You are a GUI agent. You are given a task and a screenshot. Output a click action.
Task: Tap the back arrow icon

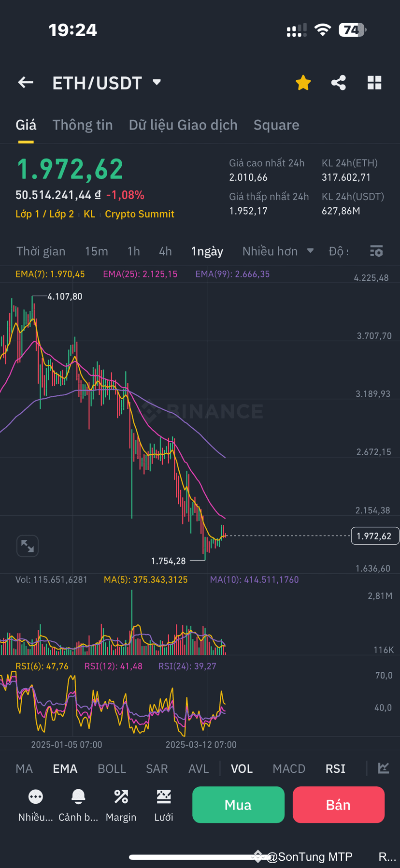(26, 83)
